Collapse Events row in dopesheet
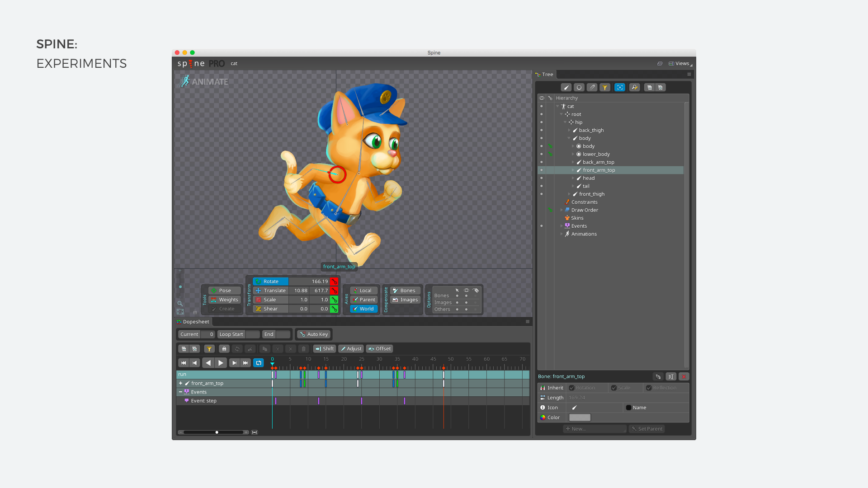The width and height of the screenshot is (868, 488). click(181, 392)
